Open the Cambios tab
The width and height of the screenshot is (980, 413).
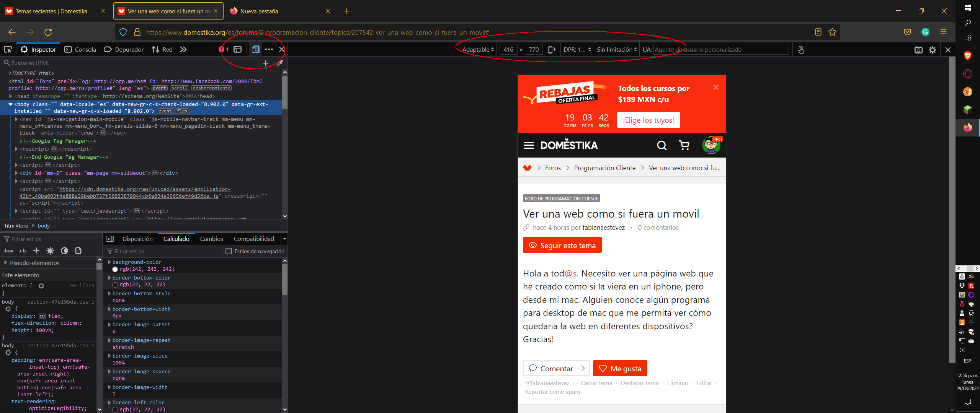click(211, 239)
